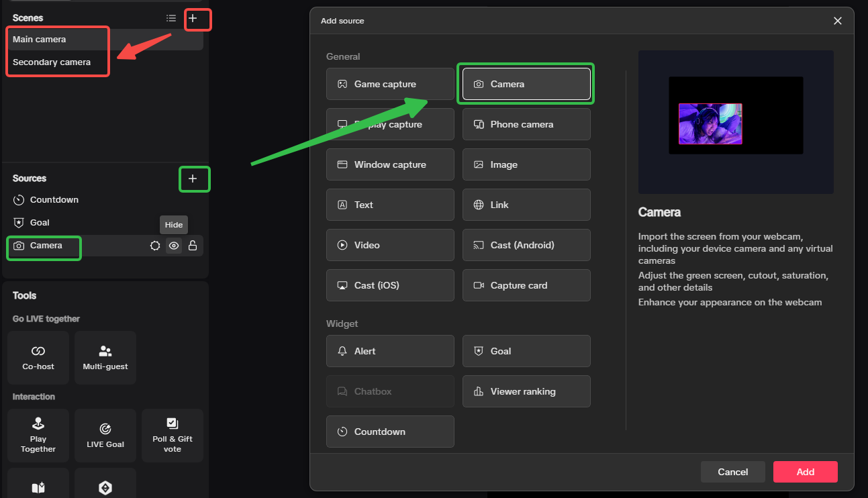Lock the Camera source

point(193,246)
